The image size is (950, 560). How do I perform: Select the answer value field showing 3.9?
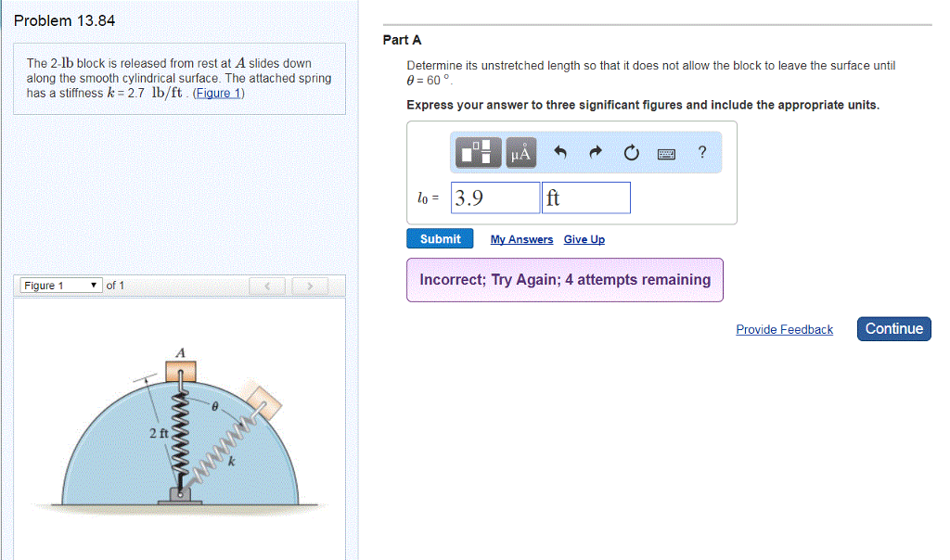(x=494, y=197)
